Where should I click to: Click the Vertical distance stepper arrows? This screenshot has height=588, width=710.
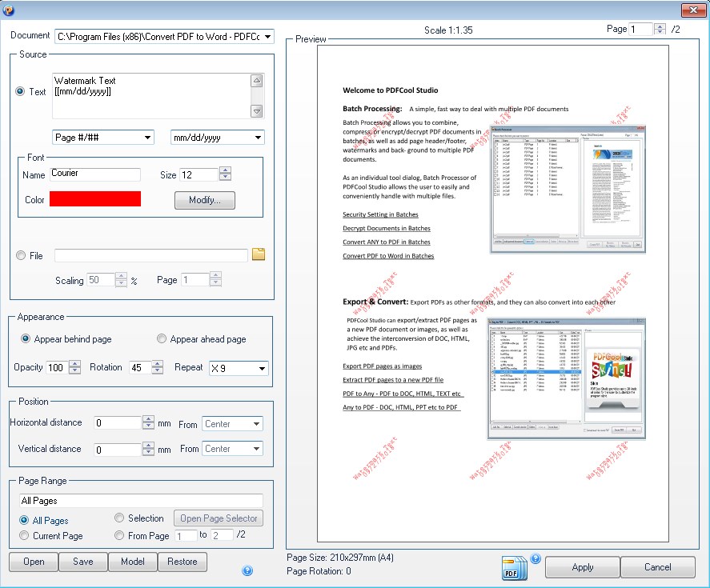tap(148, 449)
